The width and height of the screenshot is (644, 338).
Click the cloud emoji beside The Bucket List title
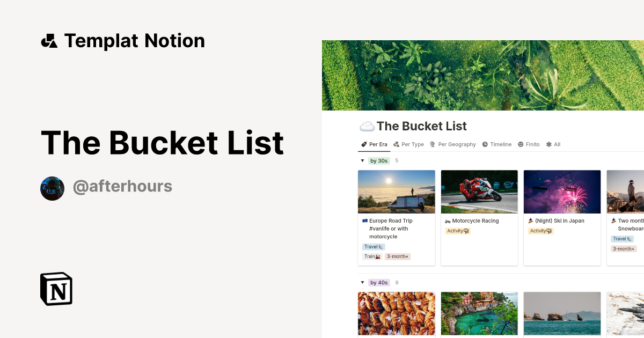367,126
